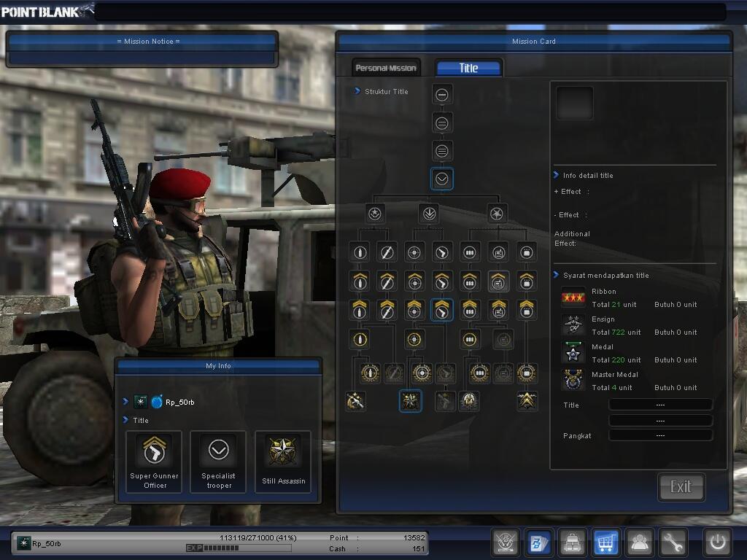This screenshot has width=747, height=560.
Task: Click the power button to quit
Action: 718,542
